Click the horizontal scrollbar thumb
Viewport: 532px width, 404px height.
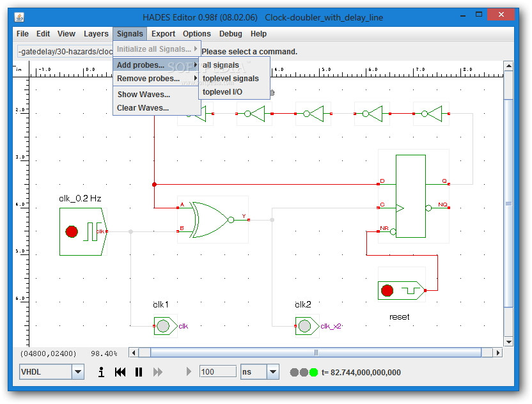316,353
